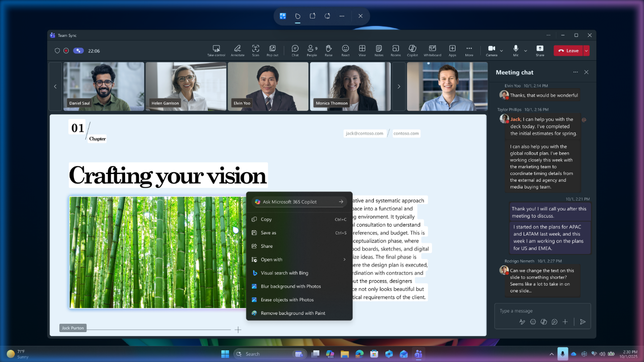The width and height of the screenshot is (644, 362).
Task: Toggle the purple Copilot pill next to timer
Action: tap(78, 51)
